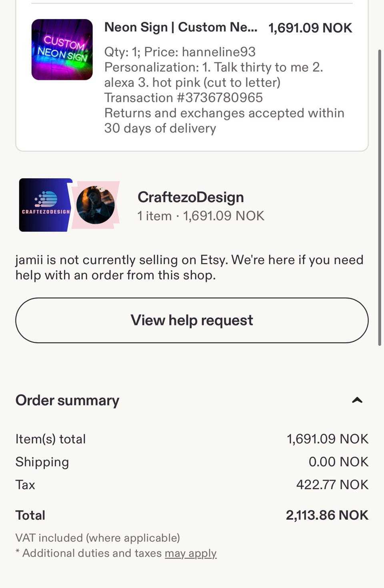Tap the CraftezoDesign shop logo image
384x588 pixels.
point(46,205)
